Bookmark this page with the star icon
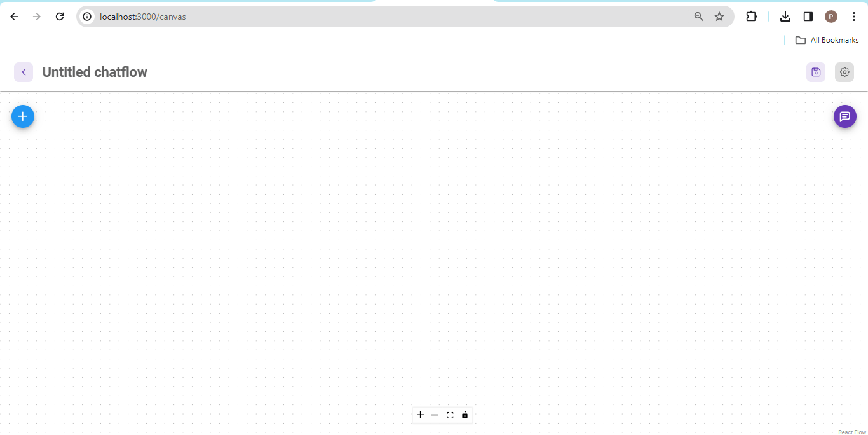868x435 pixels. (x=719, y=17)
